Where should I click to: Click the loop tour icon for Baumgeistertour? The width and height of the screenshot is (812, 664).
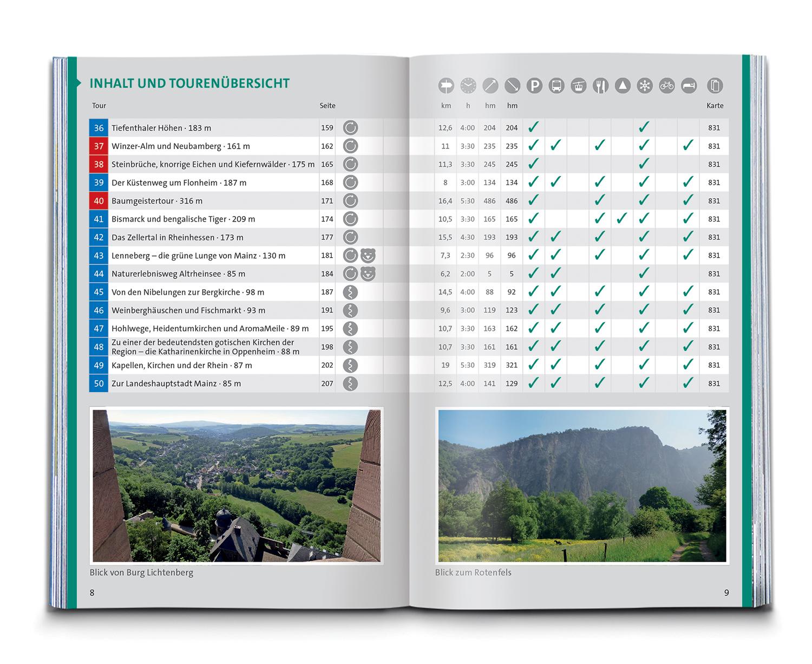coord(351,201)
